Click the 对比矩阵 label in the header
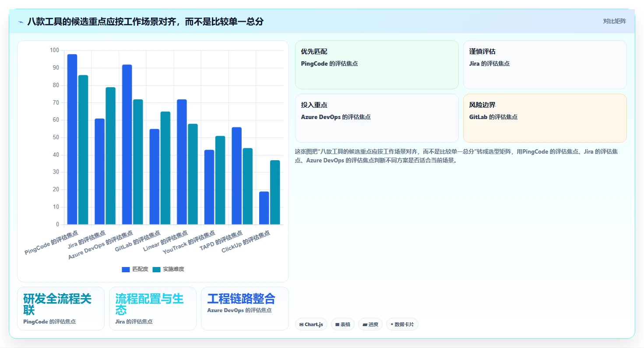The height and width of the screenshot is (348, 644). (615, 21)
